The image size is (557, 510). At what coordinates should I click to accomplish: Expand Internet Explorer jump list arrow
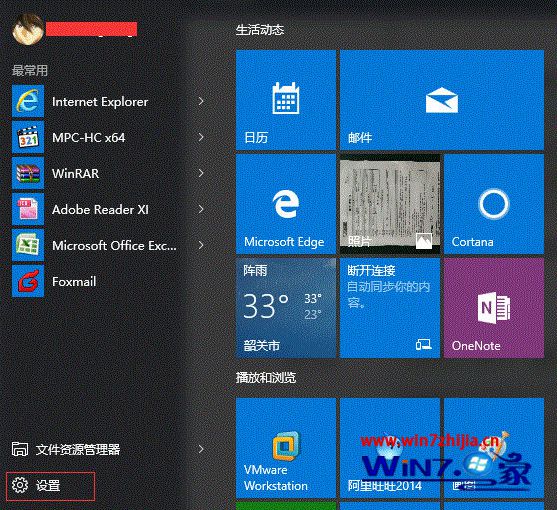click(201, 101)
